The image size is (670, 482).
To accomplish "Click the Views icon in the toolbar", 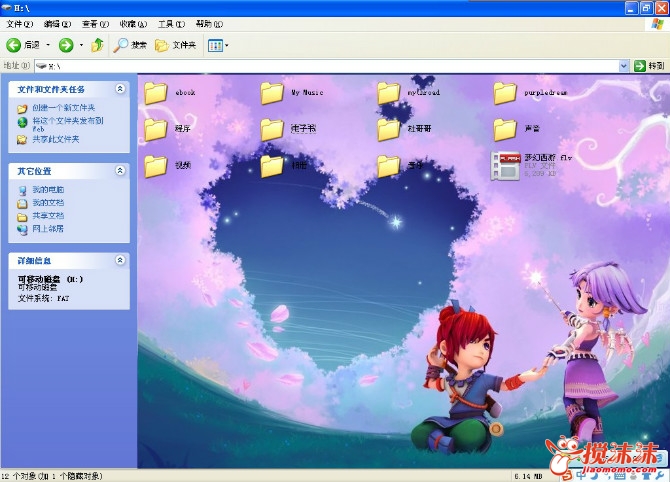I will coord(215,45).
